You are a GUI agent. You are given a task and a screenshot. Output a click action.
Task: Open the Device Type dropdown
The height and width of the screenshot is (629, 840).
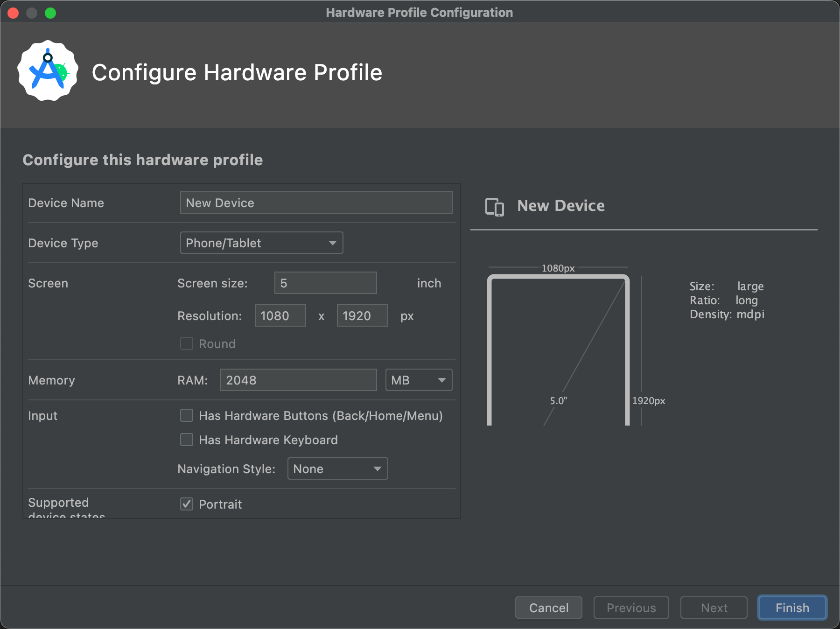[x=261, y=243]
